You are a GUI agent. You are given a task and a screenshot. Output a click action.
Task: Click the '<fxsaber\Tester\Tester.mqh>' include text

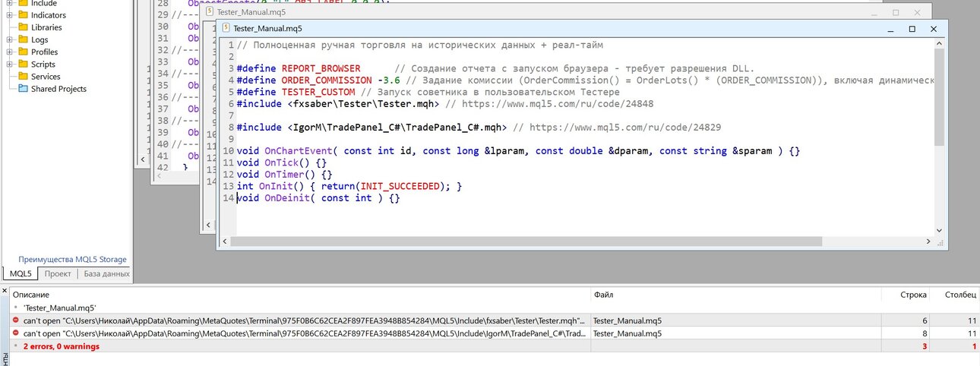363,104
